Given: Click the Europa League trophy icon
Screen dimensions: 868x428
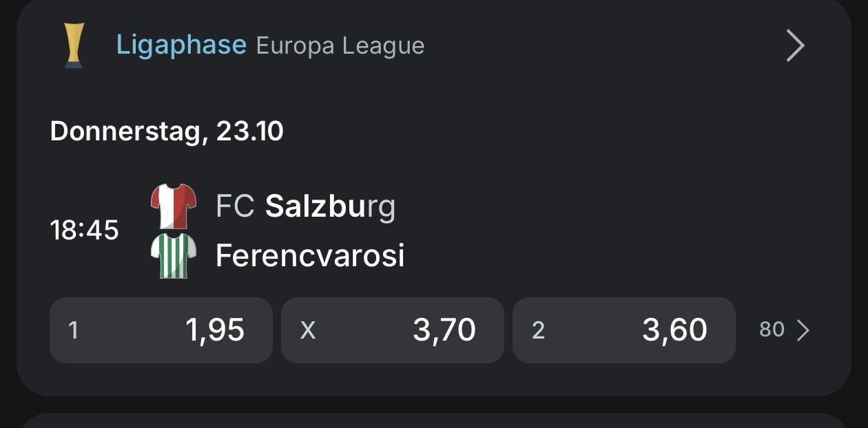Looking at the screenshot, I should click(x=74, y=45).
